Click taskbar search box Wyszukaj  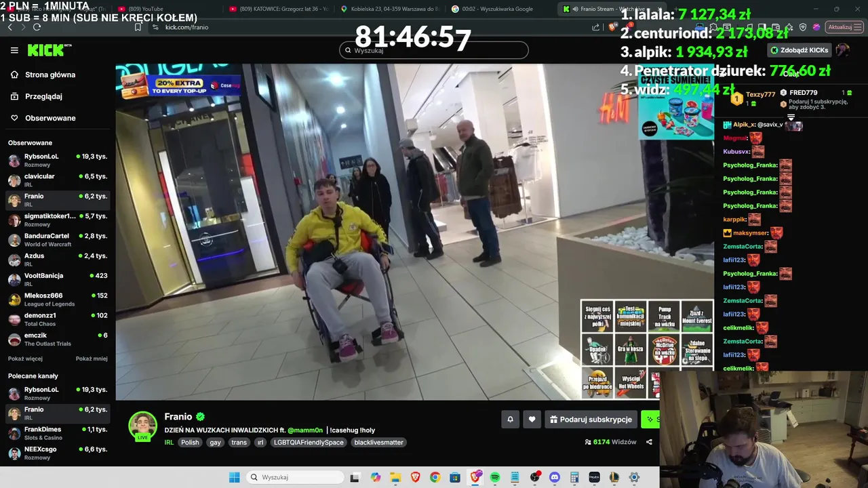(294, 477)
